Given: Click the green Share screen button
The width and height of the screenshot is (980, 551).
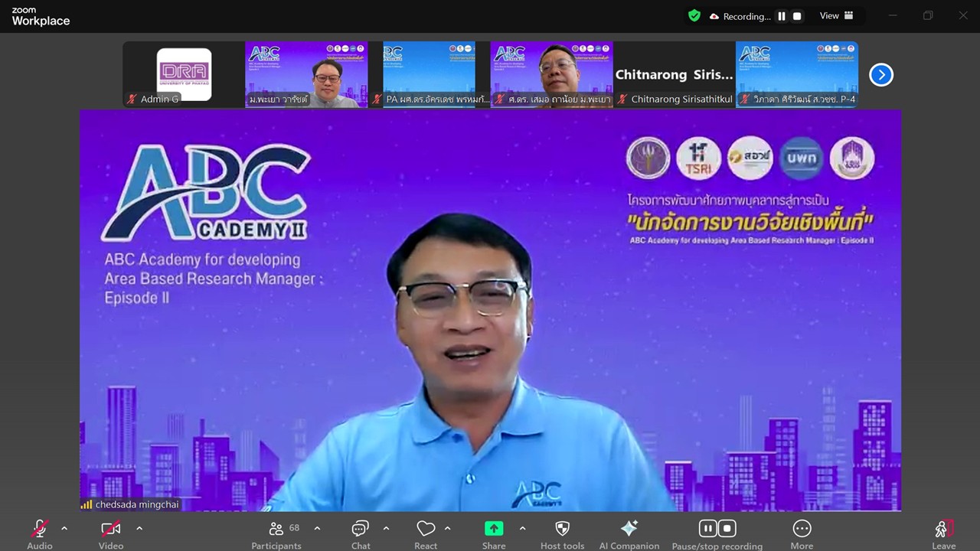Looking at the screenshot, I should coord(494,529).
